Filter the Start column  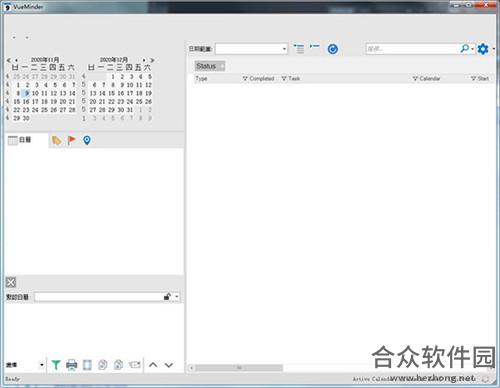coord(473,79)
